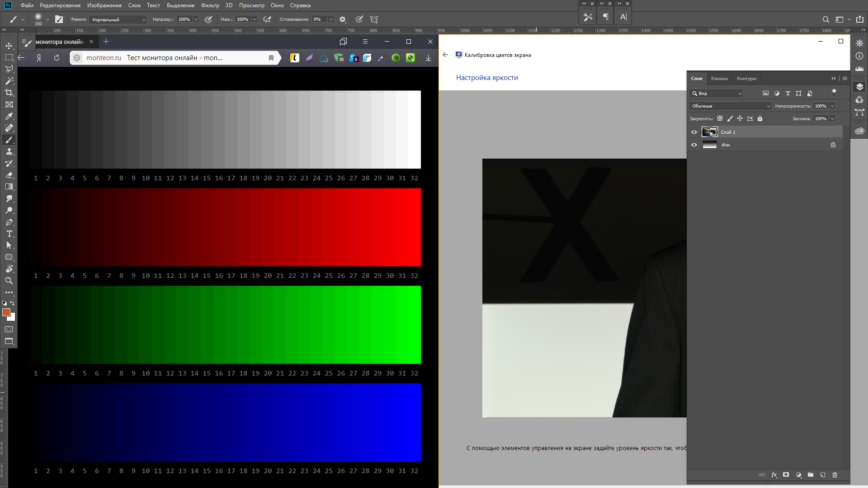The image size is (868, 488).
Task: Select the Rectangular Marquee tool
Action: pos(9,57)
